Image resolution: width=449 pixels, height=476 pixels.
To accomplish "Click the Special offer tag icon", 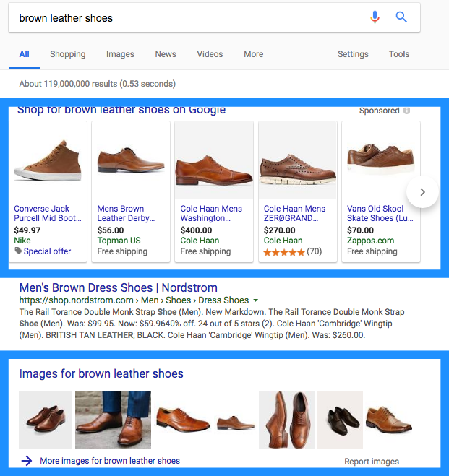I will coord(18,251).
